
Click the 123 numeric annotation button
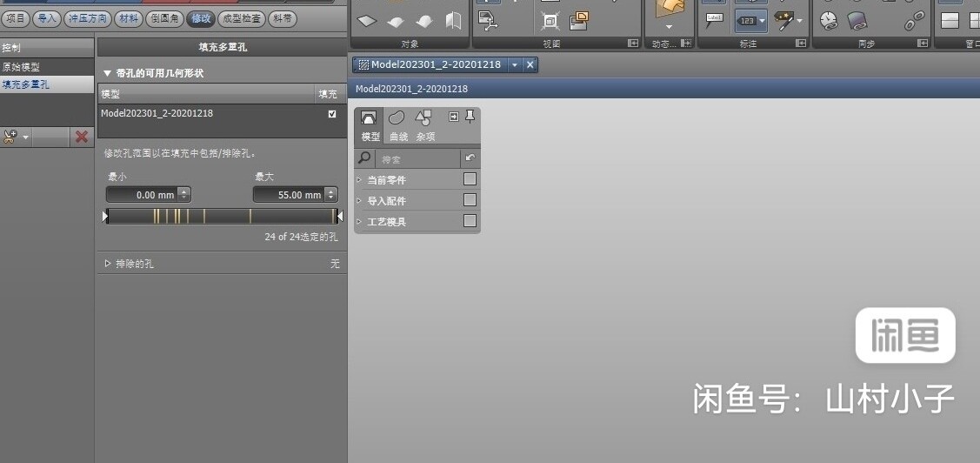tap(747, 21)
